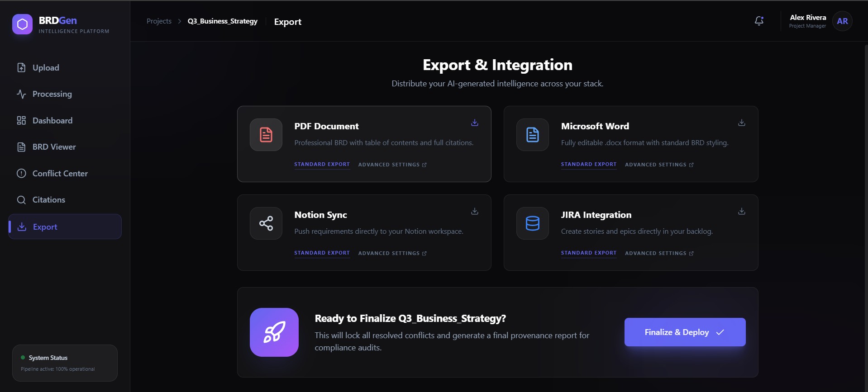This screenshot has height=392, width=868.
Task: Click the breadcrumb chevron separator after Projects
Action: click(x=180, y=21)
